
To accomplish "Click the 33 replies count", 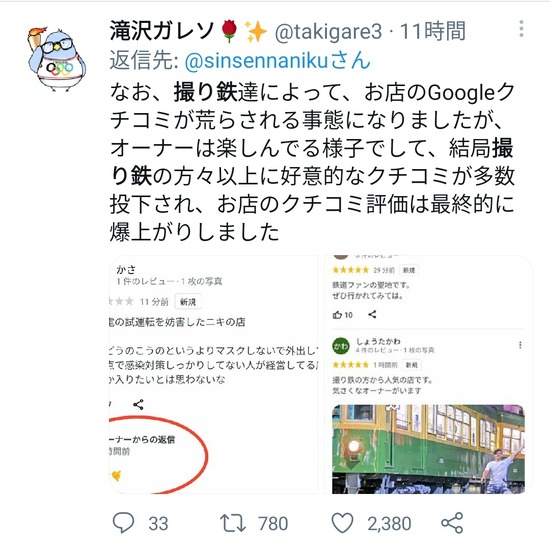I will (158, 524).
